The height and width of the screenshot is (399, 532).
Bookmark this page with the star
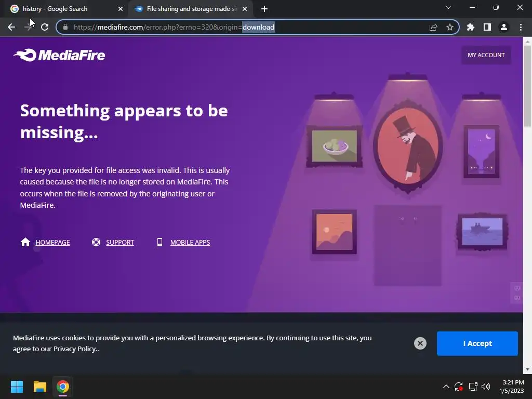click(450, 27)
